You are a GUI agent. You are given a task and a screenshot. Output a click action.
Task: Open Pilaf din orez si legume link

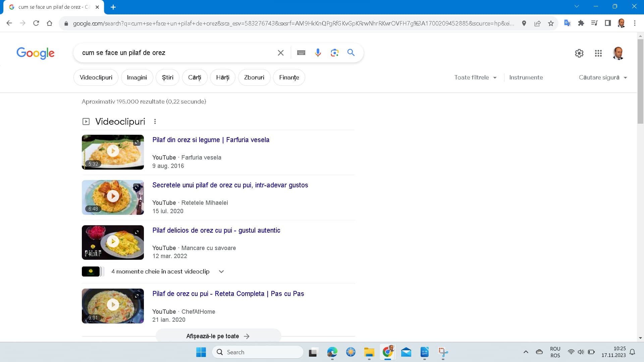pyautogui.click(x=211, y=140)
